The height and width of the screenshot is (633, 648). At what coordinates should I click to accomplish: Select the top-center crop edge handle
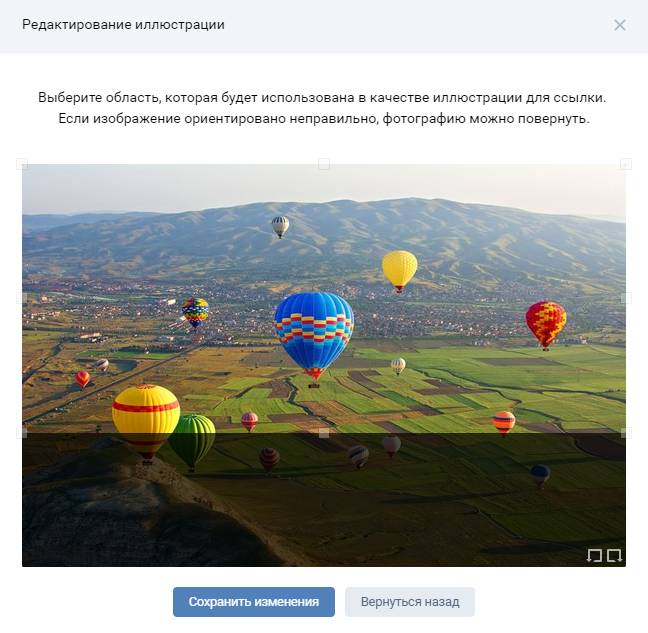tap(324, 164)
